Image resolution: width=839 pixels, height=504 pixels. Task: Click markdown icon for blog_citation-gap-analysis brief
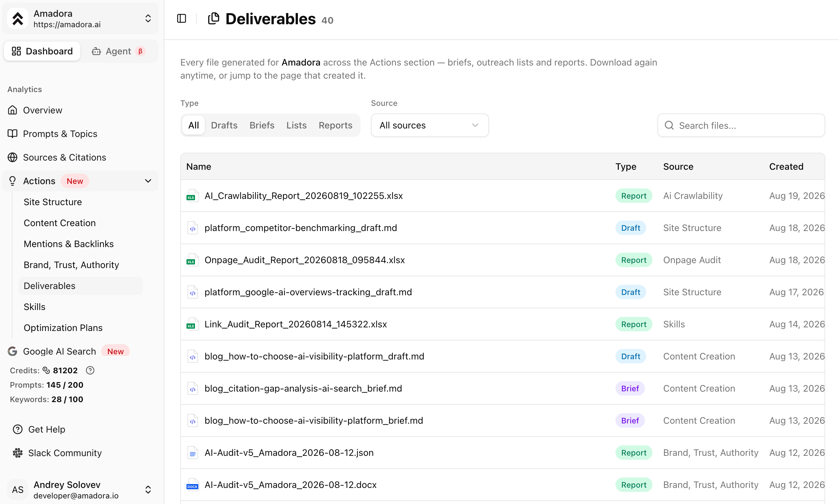point(193,389)
